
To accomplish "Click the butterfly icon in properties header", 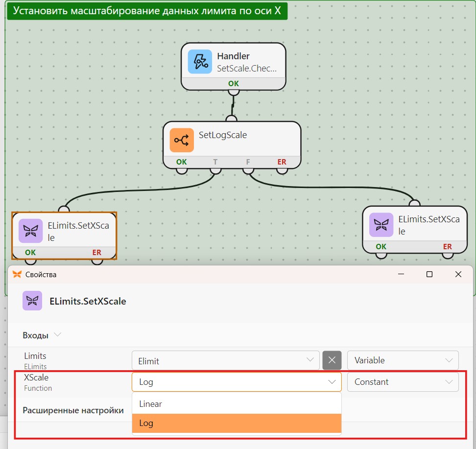I will [x=32, y=301].
